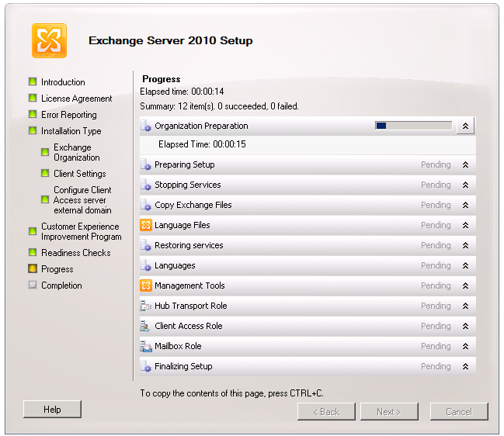Click the Hub Transport Role icon
Viewport: 504px width, 436px height.
(x=145, y=306)
